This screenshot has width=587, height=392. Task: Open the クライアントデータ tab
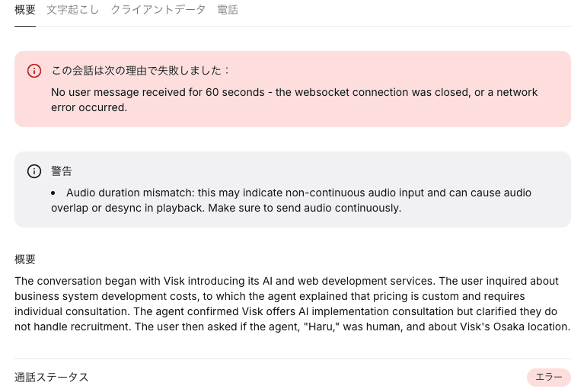click(x=158, y=10)
